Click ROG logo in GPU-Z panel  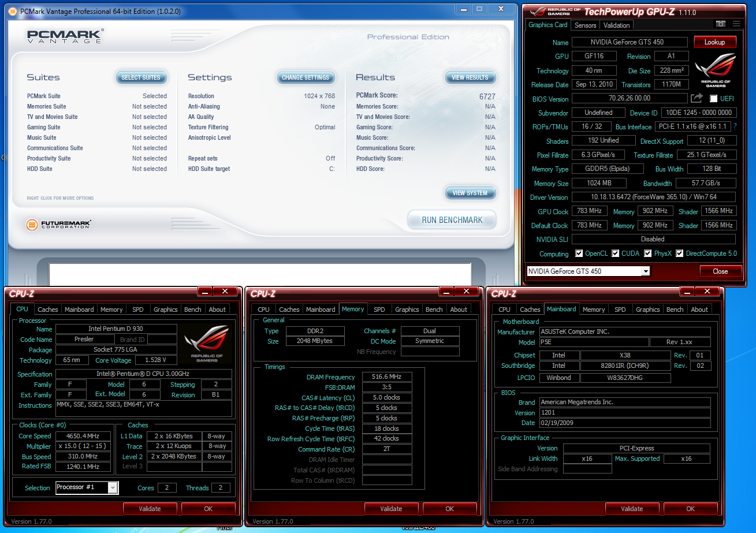pos(715,71)
